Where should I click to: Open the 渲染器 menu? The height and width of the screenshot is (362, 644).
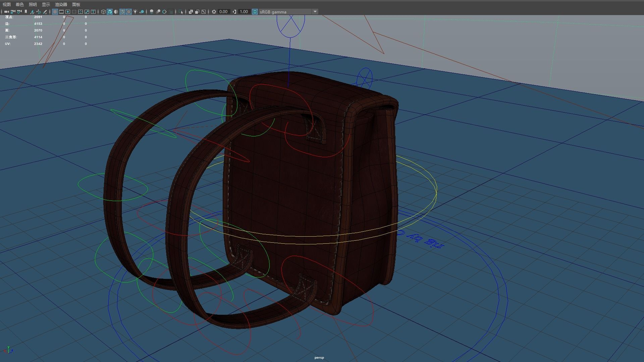pyautogui.click(x=61, y=4)
